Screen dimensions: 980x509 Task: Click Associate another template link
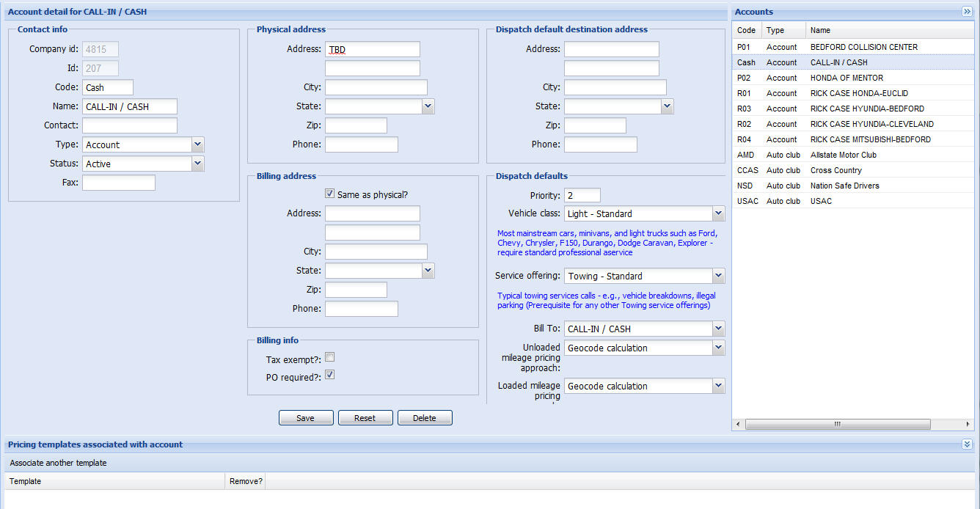pyautogui.click(x=58, y=463)
